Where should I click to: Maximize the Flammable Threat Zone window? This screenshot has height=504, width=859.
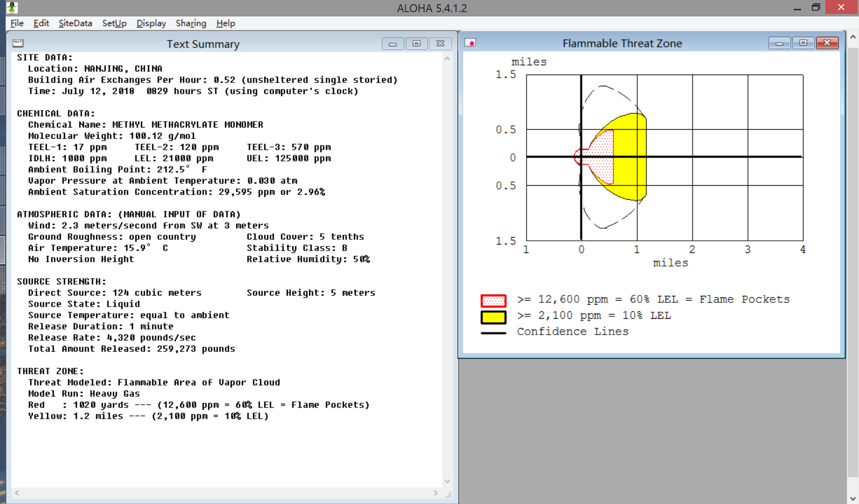(803, 43)
